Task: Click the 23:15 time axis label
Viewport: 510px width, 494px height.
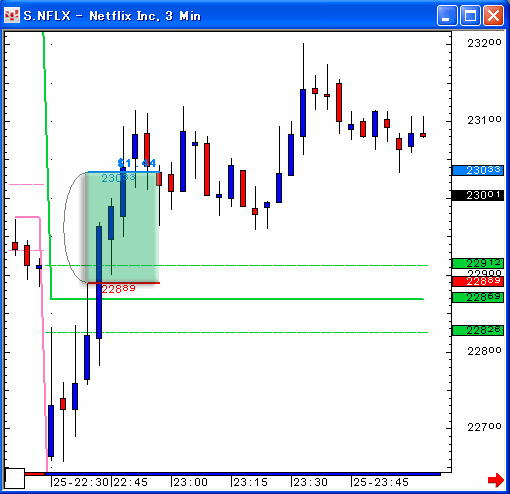Action: click(x=250, y=482)
